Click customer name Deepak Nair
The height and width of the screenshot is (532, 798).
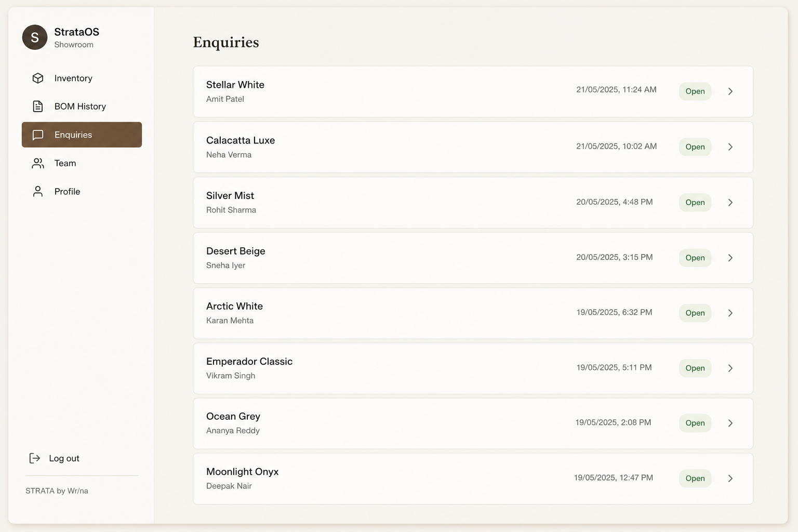point(229,486)
